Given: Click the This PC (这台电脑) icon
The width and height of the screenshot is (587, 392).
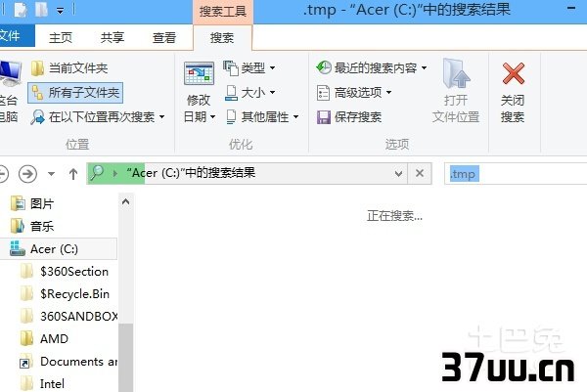Looking at the screenshot, I should [x=10, y=73].
